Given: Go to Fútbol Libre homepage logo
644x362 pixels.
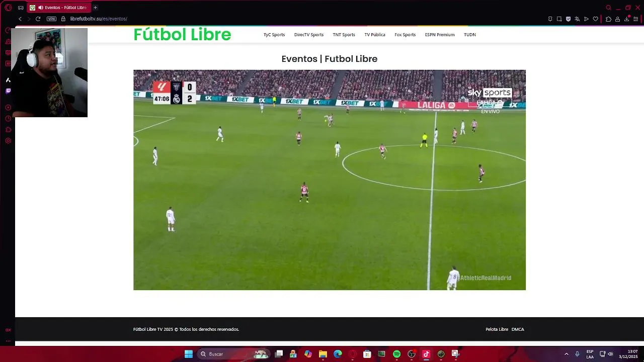Looking at the screenshot, I should [182, 35].
